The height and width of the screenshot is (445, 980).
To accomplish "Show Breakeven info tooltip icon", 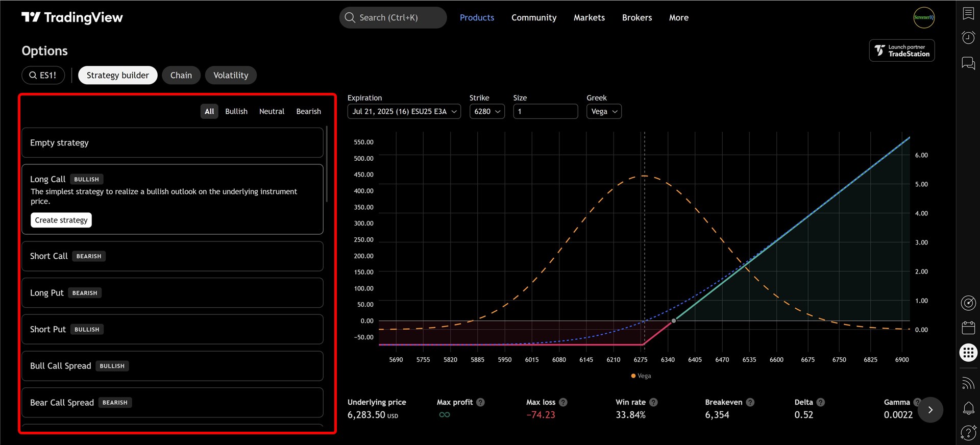I will [x=750, y=402].
